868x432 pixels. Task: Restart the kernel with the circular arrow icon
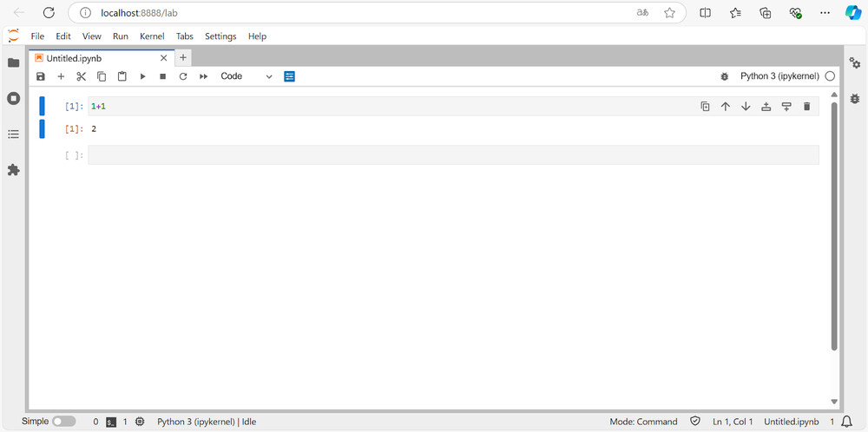point(183,77)
